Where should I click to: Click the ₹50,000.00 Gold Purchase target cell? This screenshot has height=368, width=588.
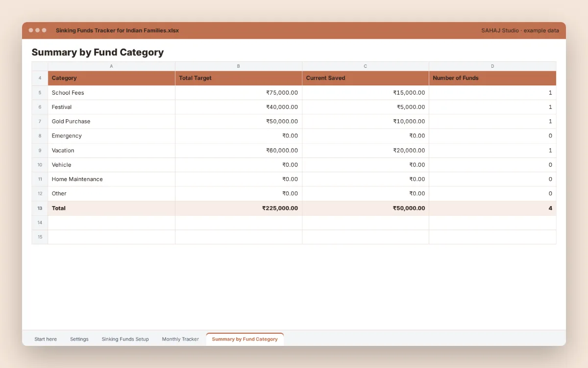(x=239, y=121)
